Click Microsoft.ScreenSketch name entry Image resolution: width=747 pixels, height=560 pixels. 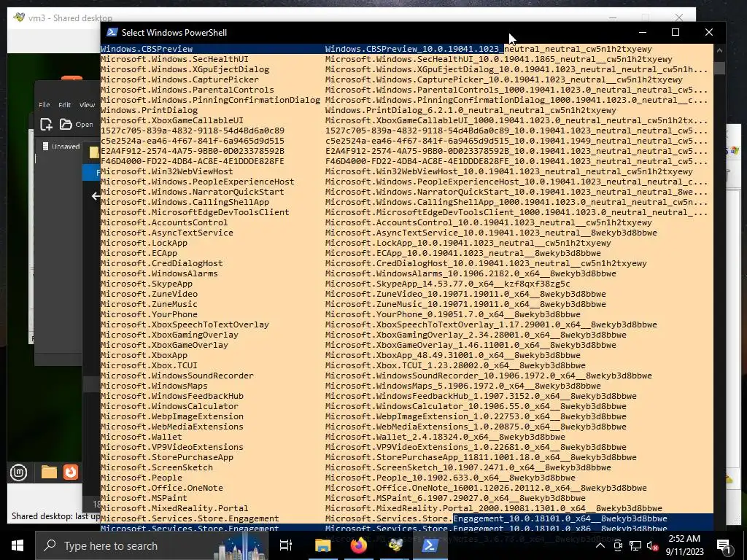click(x=157, y=467)
